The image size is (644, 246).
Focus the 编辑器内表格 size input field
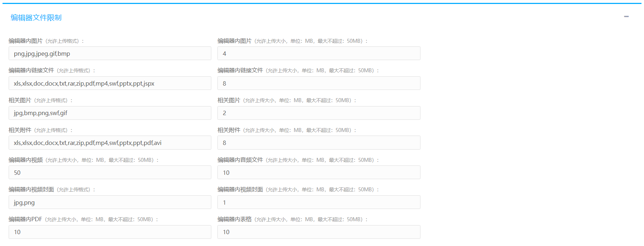[x=319, y=232]
